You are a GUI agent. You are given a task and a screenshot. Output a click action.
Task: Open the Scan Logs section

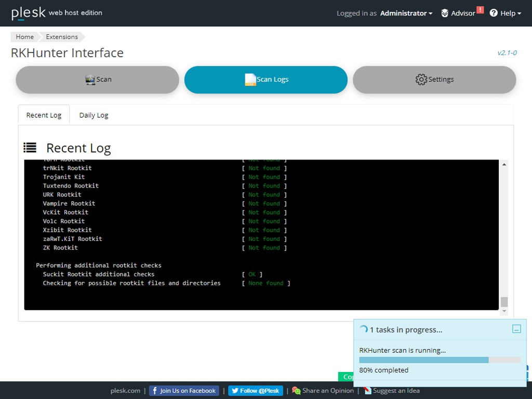[266, 79]
